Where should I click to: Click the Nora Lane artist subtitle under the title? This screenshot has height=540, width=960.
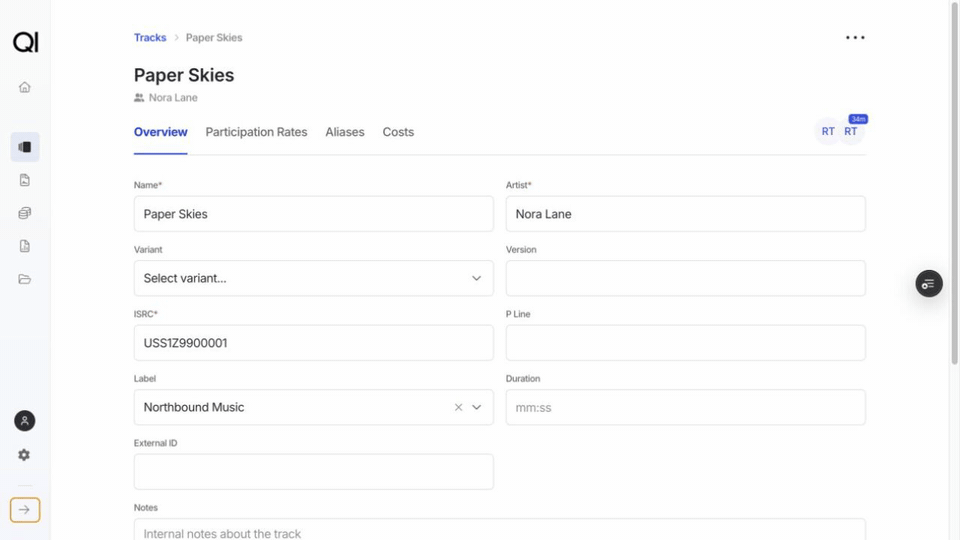[x=173, y=97]
